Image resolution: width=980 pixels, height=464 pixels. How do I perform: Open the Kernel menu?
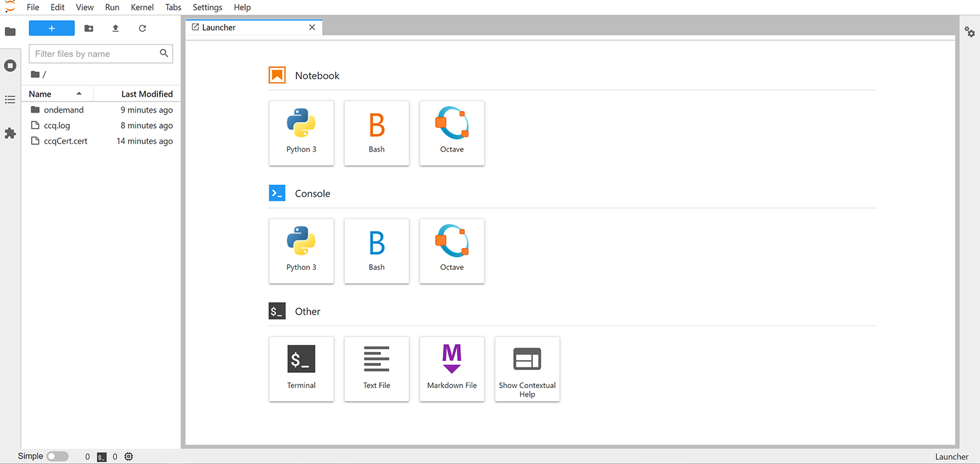click(142, 7)
